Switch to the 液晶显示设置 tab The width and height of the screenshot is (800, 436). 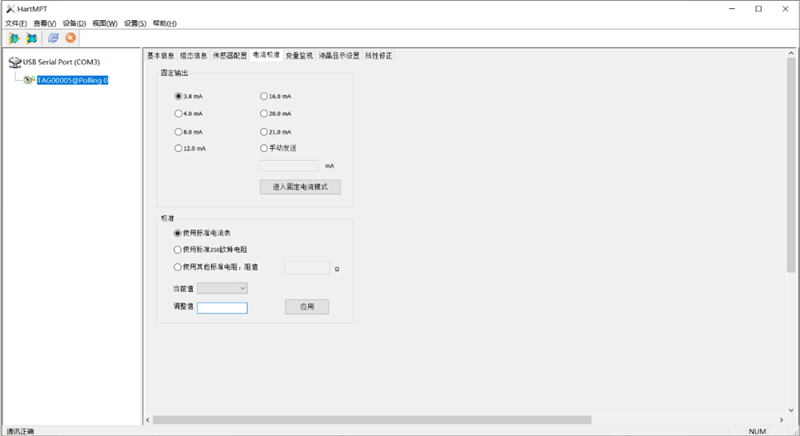(x=339, y=56)
